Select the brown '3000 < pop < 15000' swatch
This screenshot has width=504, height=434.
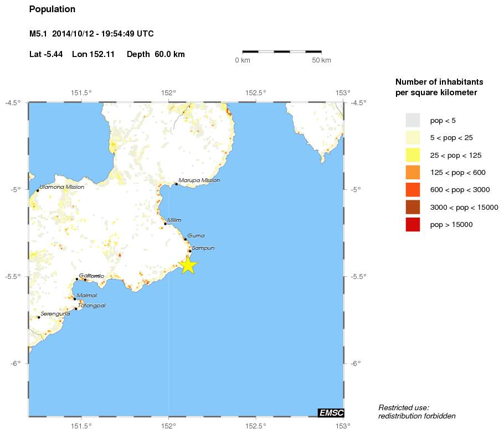(413, 207)
